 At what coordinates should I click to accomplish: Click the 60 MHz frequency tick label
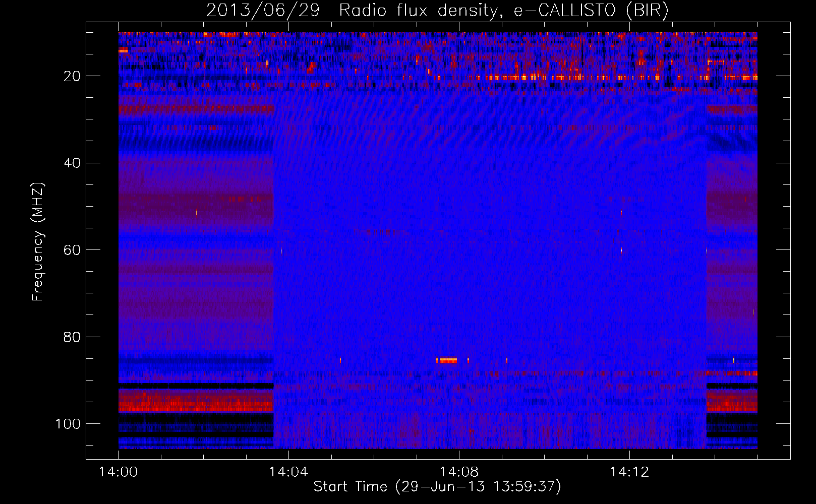click(x=72, y=250)
